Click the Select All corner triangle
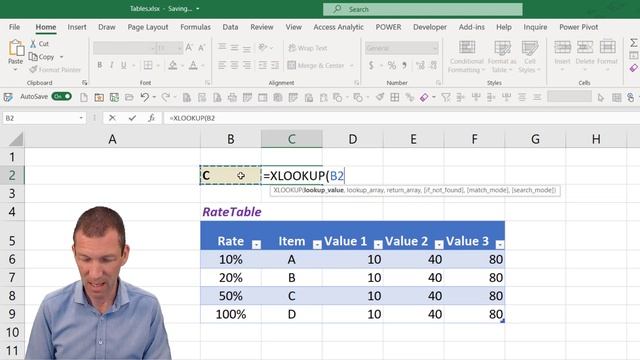Screen dimensions: 640x360 [16, 139]
